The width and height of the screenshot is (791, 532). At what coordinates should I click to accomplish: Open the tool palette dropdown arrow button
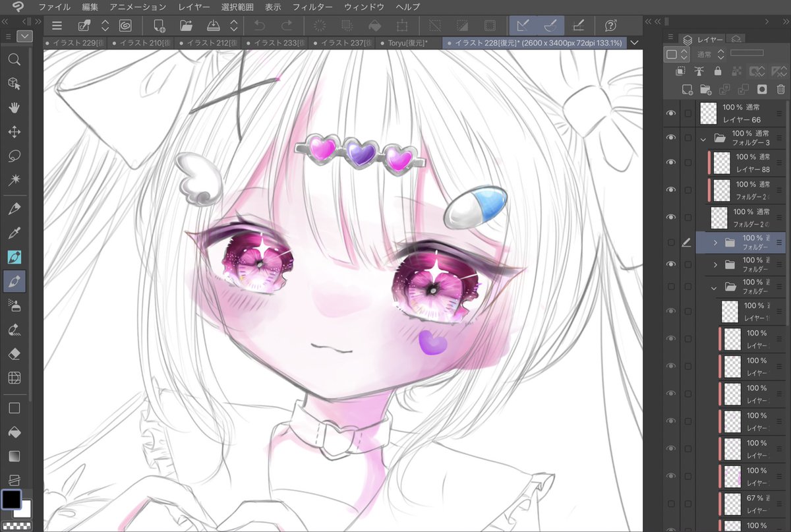25,36
